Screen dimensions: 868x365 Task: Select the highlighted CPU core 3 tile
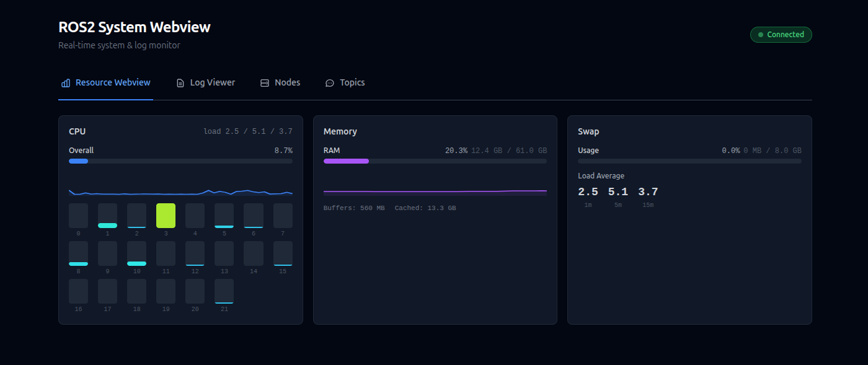(x=166, y=216)
